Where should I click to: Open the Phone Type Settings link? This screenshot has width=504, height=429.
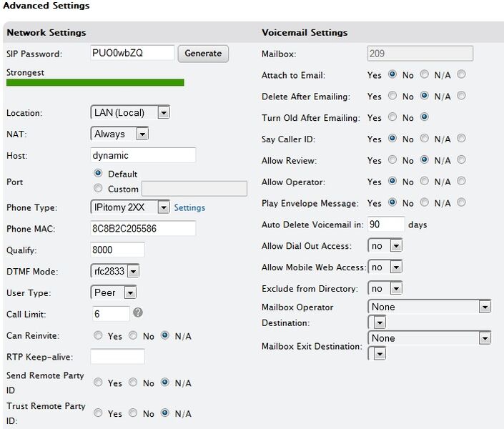pyautogui.click(x=189, y=208)
